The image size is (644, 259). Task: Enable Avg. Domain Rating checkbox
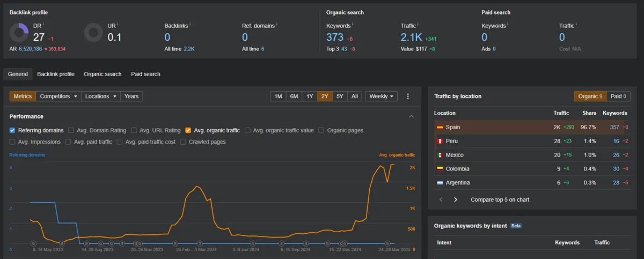coord(71,130)
